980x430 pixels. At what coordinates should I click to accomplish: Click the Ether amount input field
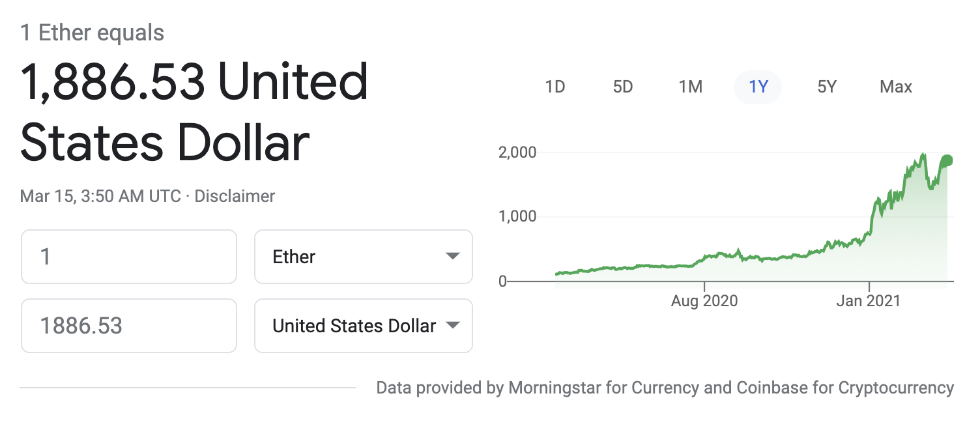(128, 257)
